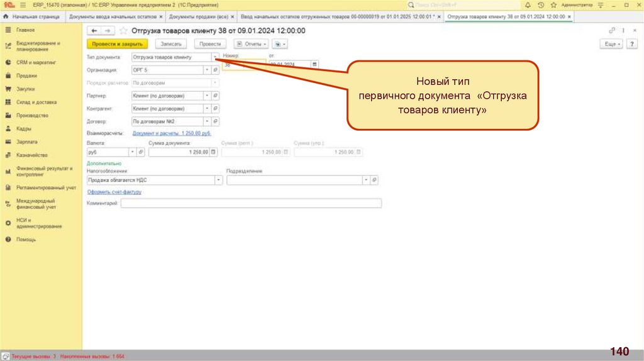Click the search box in the title bar
The width and height of the screenshot is (644, 361).
coord(464,5)
